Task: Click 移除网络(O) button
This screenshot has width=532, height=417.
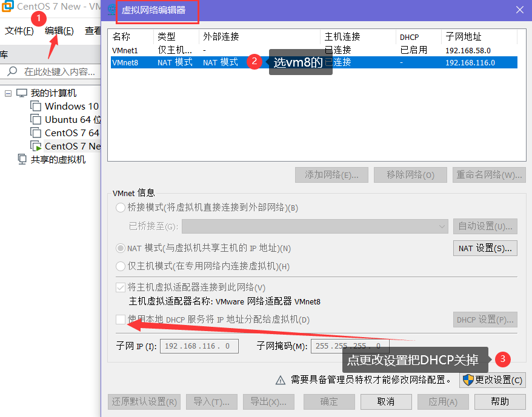Action: (x=410, y=175)
